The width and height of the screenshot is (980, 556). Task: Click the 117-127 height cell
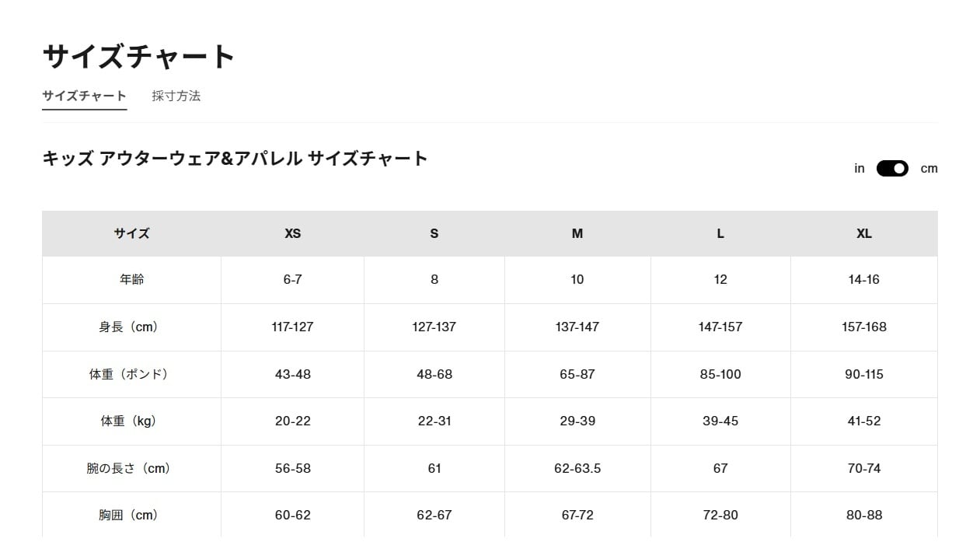pyautogui.click(x=292, y=327)
